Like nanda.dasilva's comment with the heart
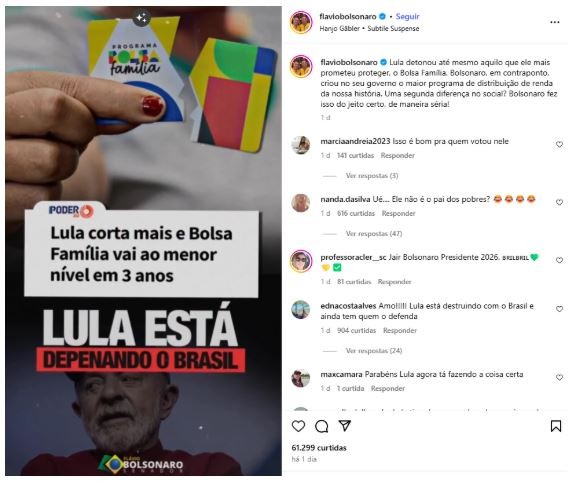The image size is (572, 487). coord(559,202)
